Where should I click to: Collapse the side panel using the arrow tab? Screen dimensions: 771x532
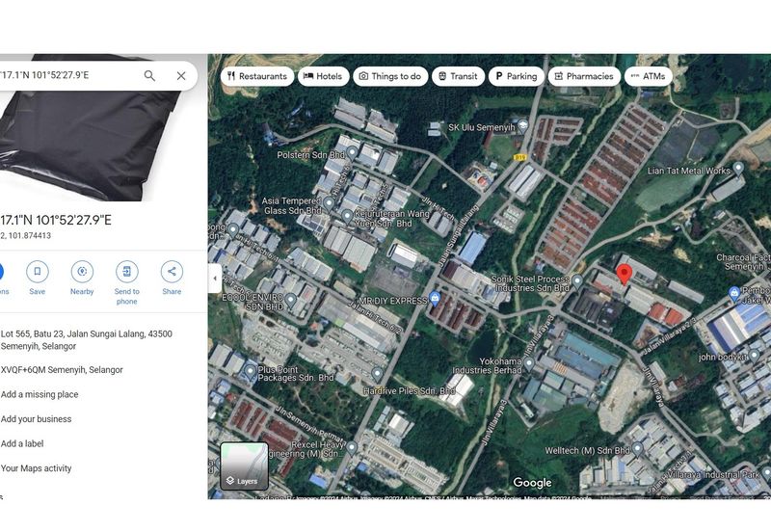[215, 278]
